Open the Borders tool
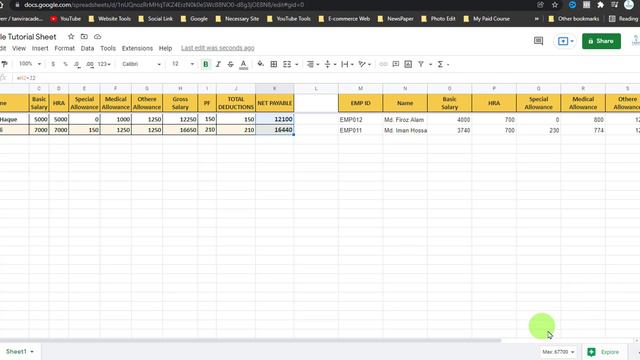This screenshot has width=640, height=360. (x=274, y=64)
